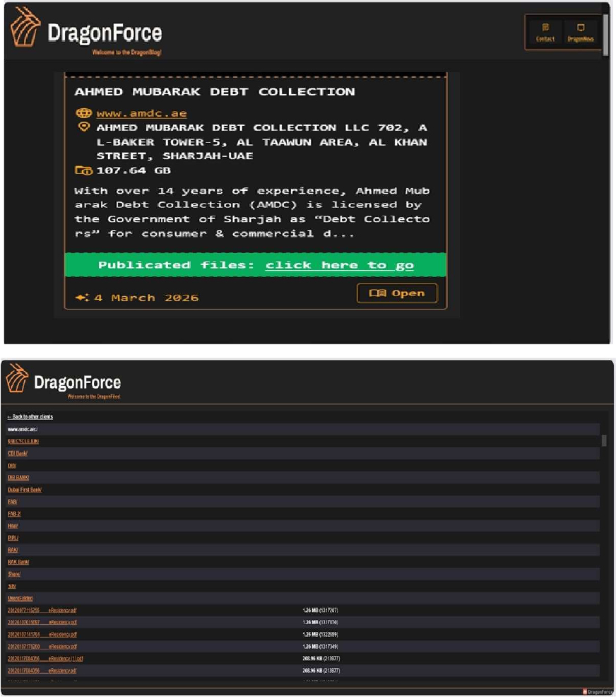Click the scrollbar thumb of the DragonBlog page
This screenshot has height=697, width=616.
(x=605, y=30)
